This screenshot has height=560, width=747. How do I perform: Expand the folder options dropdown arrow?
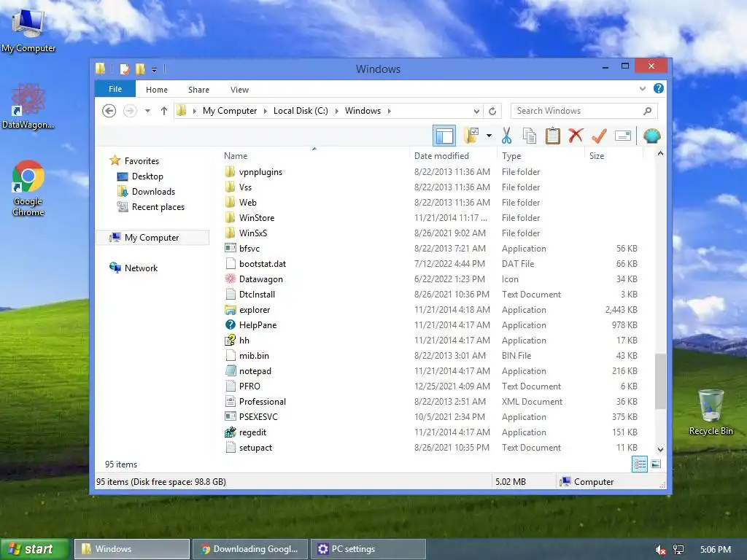(489, 136)
